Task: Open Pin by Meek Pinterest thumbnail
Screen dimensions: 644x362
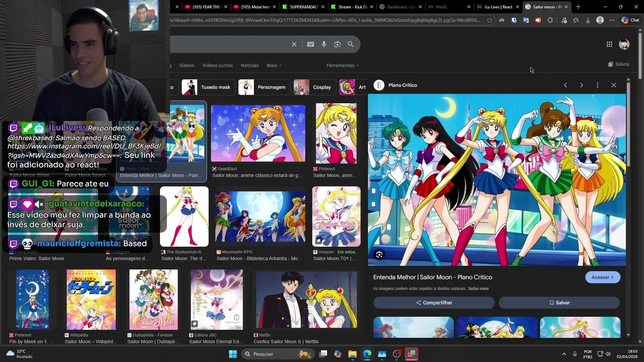Action: [32, 300]
